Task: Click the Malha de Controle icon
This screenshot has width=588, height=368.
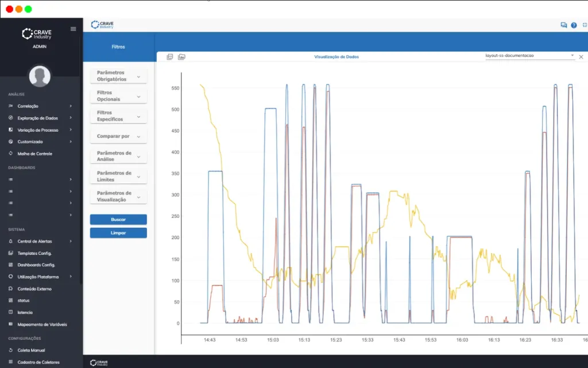Action: (x=11, y=154)
